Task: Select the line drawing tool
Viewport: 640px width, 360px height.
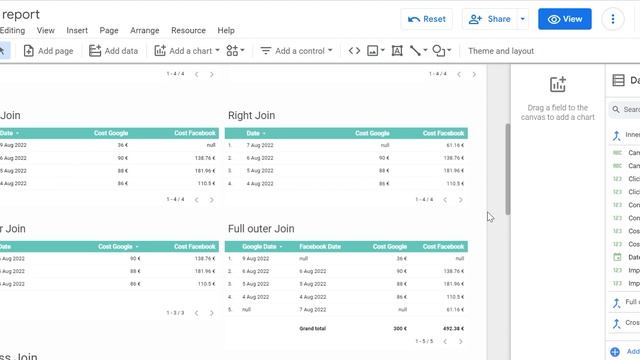Action: pyautogui.click(x=415, y=51)
